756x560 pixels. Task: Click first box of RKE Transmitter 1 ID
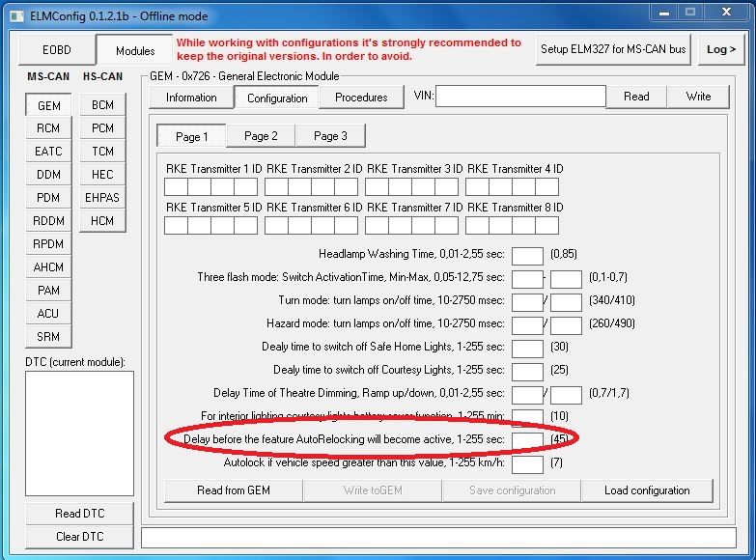tap(176, 186)
